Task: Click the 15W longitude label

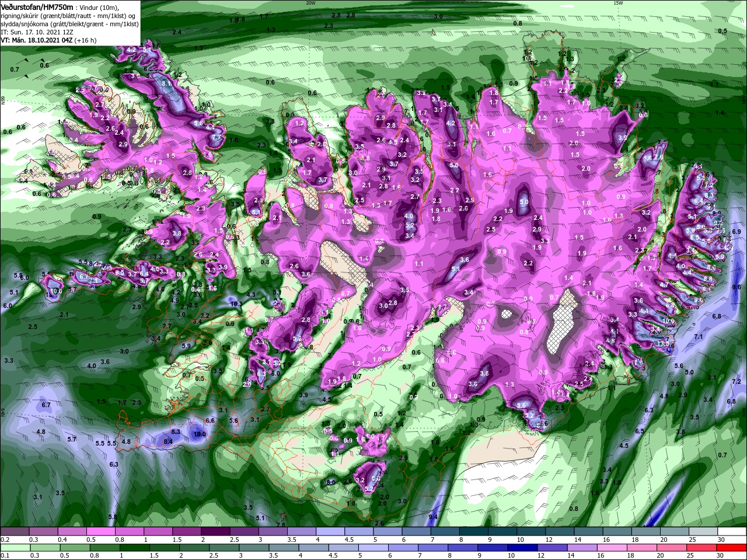Action: click(618, 3)
